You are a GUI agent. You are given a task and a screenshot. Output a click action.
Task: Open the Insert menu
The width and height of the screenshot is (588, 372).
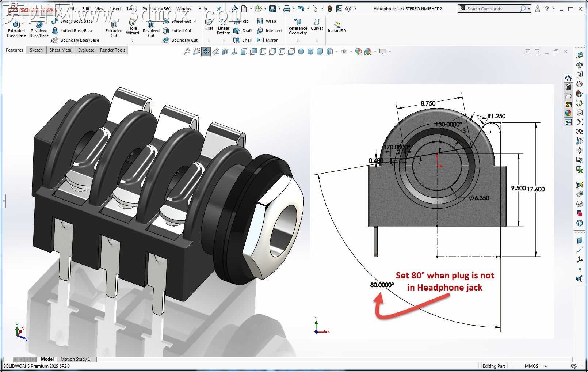click(115, 9)
